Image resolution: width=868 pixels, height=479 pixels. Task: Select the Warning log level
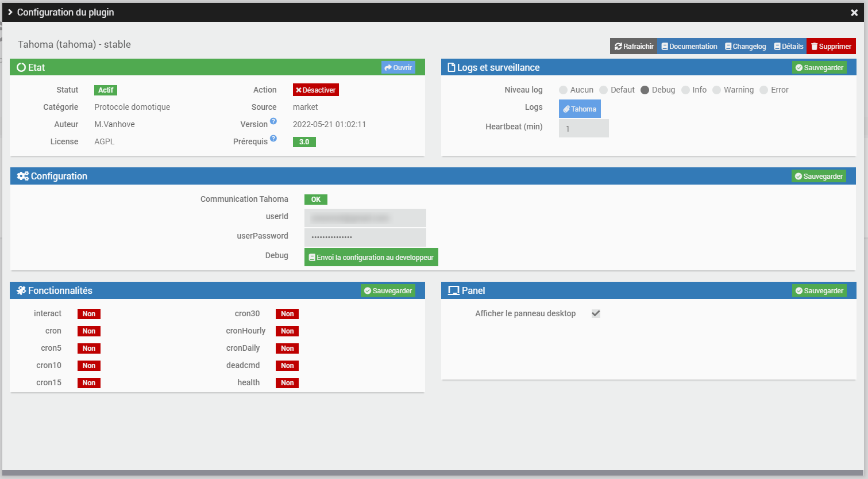(716, 90)
